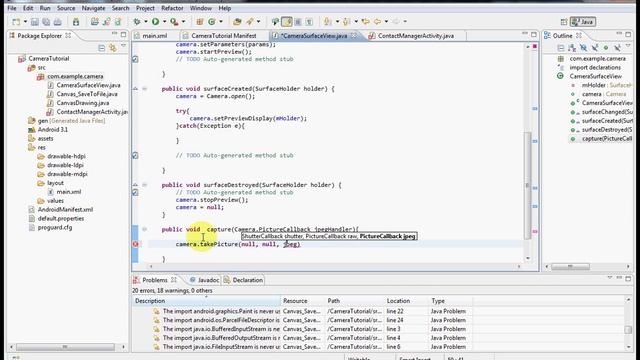The image size is (640, 360).
Task: Click the Save toolbar icon
Action: 35,22
